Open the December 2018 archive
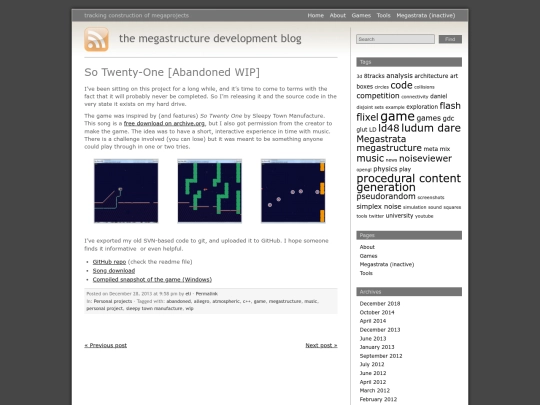540x405 pixels. (x=380, y=304)
